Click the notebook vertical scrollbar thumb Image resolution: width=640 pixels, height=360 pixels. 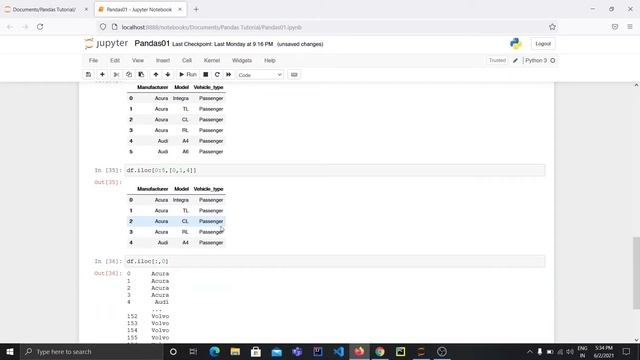636,273
